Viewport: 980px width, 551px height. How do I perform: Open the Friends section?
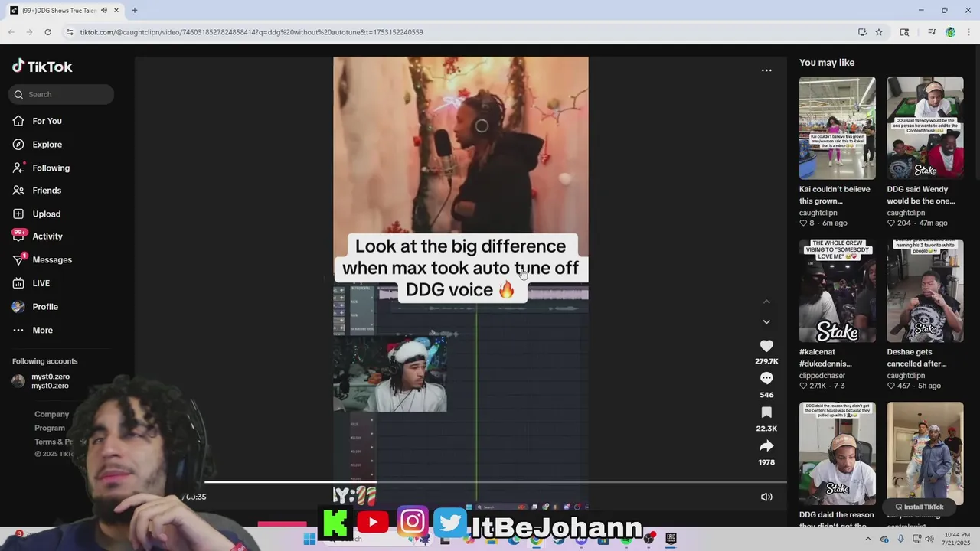(x=47, y=191)
